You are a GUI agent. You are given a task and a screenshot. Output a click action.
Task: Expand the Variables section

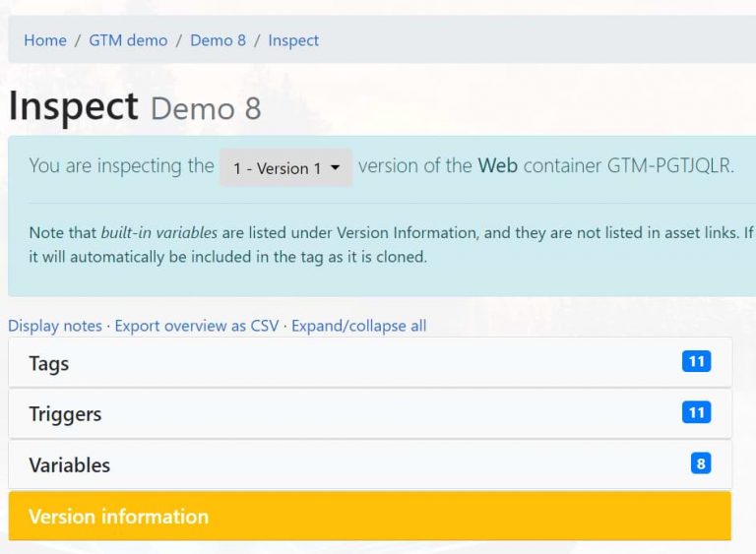[69, 465]
